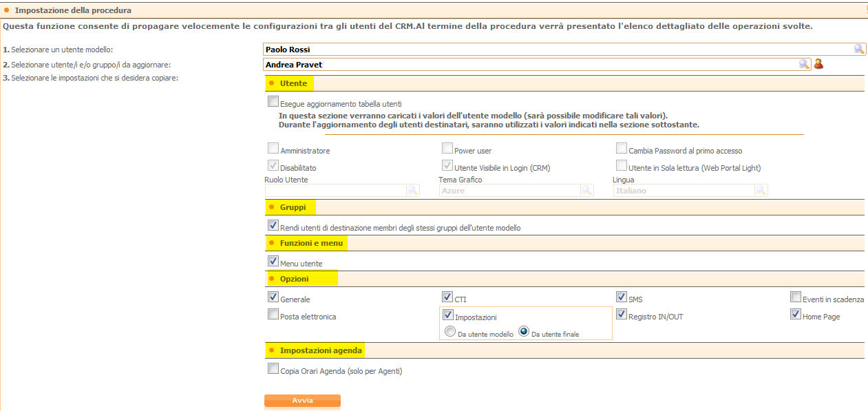Image resolution: width=868 pixels, height=411 pixels.
Task: Click the orange bullet in the procedure title bar
Action: click(x=7, y=10)
